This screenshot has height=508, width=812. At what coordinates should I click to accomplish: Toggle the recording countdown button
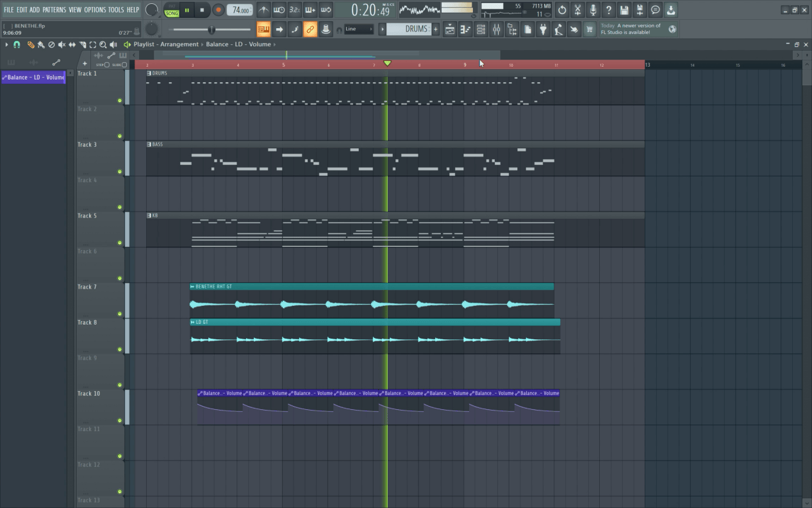point(294,10)
